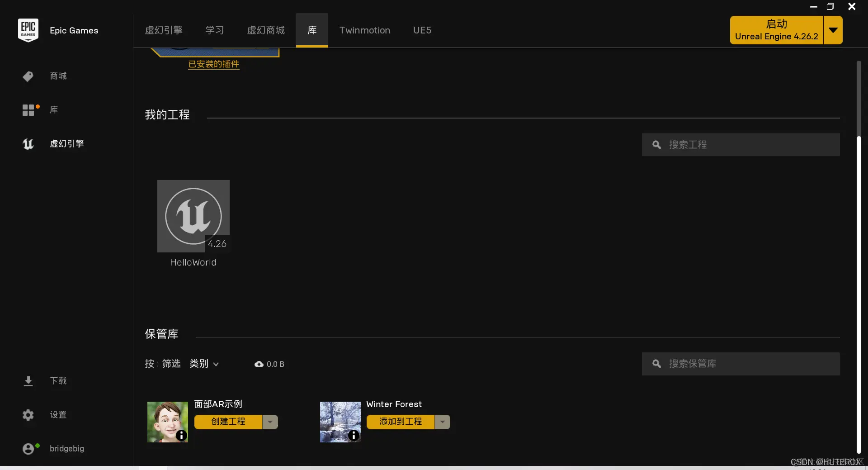Switch to the 虚幻商城 tab
The width and height of the screenshot is (868, 470).
pyautogui.click(x=266, y=30)
